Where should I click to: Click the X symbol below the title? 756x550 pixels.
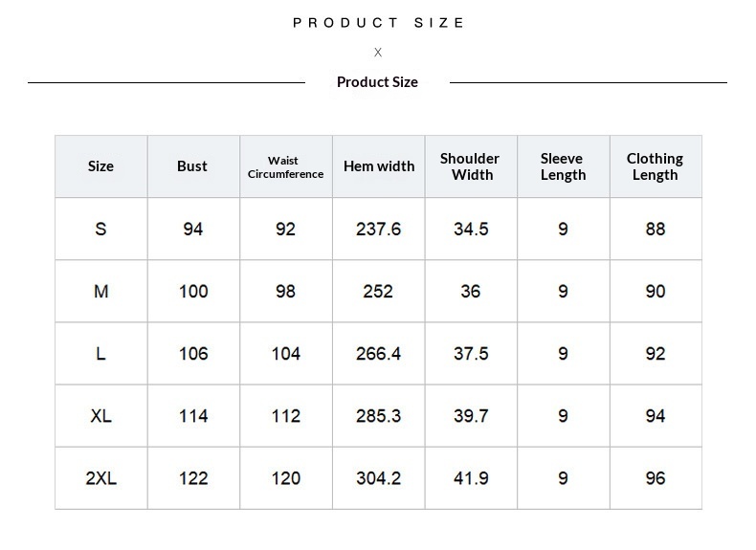point(378,52)
